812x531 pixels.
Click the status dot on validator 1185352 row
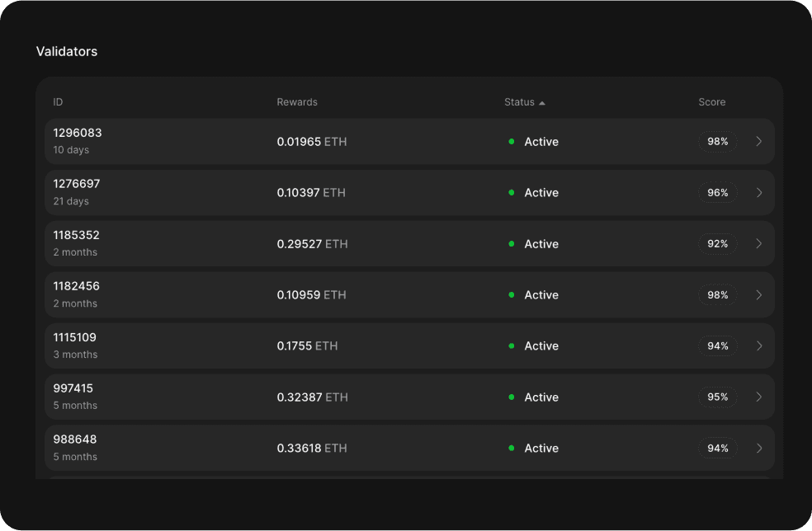[x=512, y=243]
